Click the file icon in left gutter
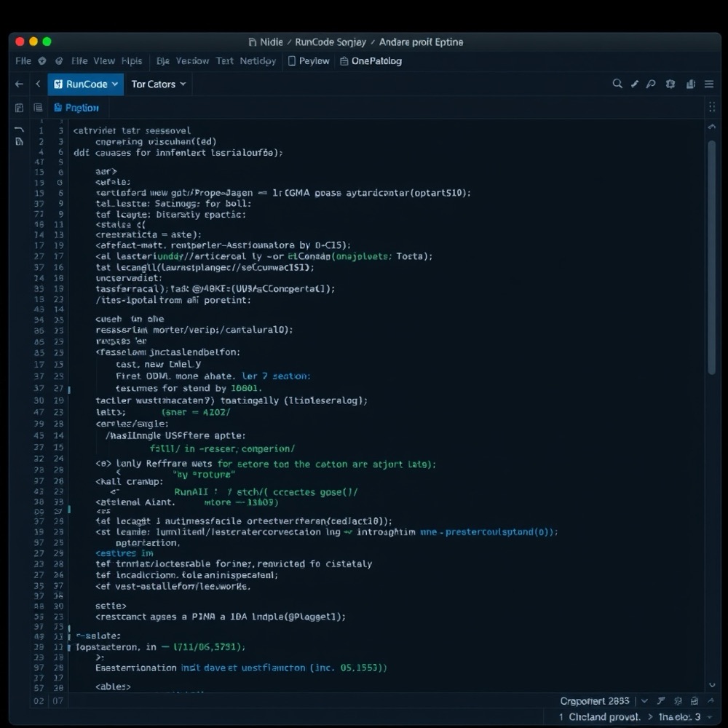This screenshot has width=728, height=728. pyautogui.click(x=19, y=141)
